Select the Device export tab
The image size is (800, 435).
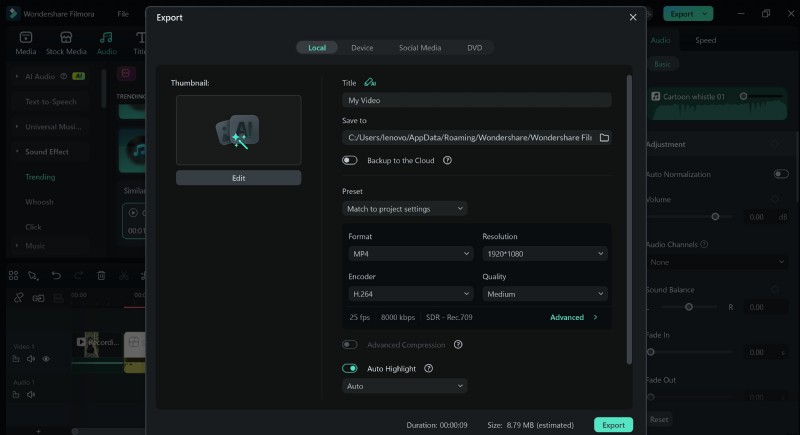pos(362,48)
